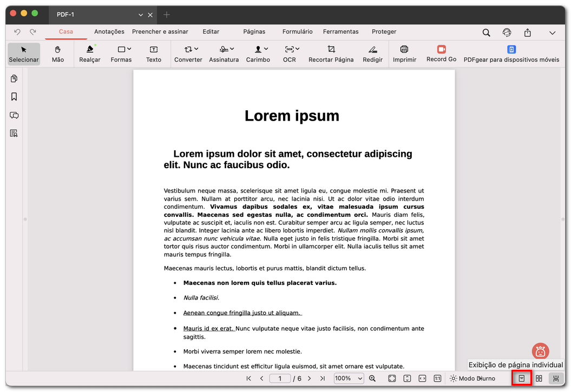Activate the Realçar highlight tool
The height and width of the screenshot is (392, 571).
(89, 54)
